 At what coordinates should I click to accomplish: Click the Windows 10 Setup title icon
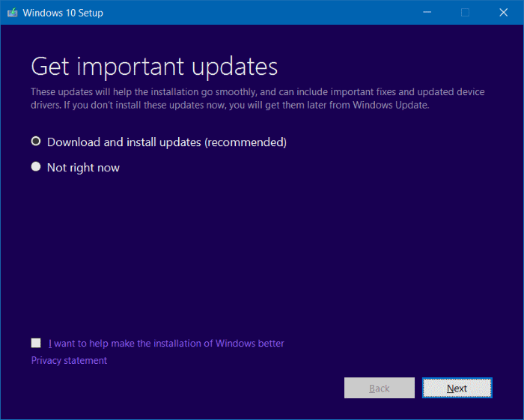(13, 13)
